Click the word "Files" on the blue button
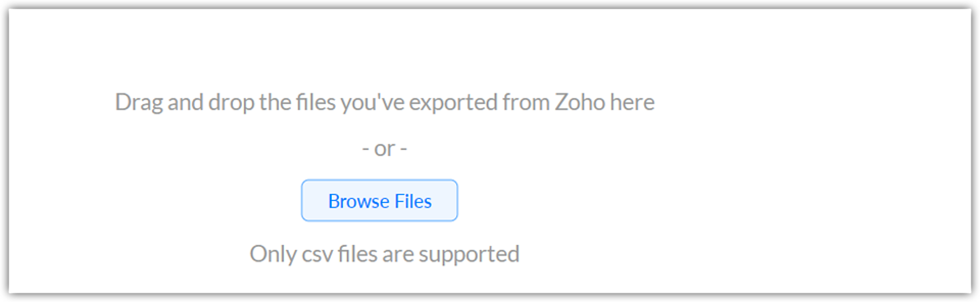 click(x=413, y=202)
